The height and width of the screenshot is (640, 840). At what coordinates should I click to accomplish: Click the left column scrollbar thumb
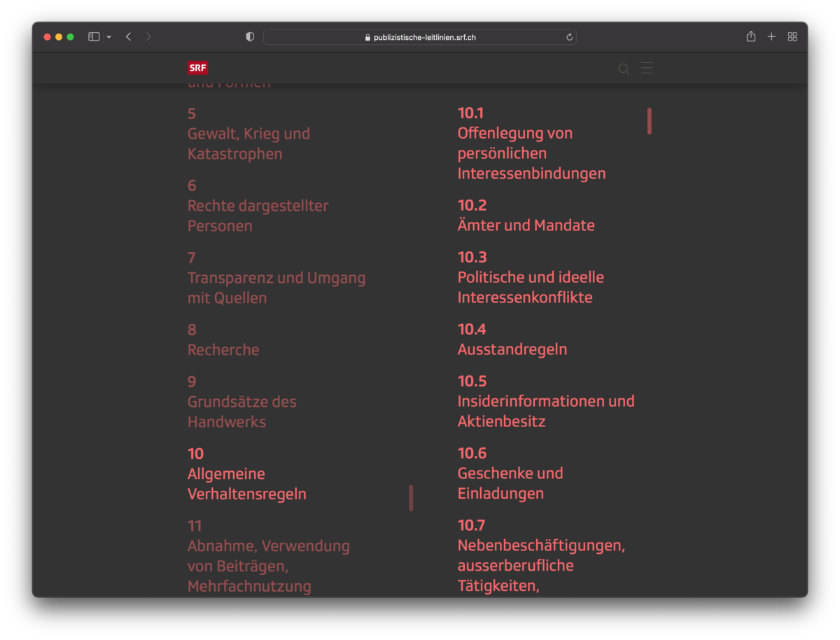[411, 498]
